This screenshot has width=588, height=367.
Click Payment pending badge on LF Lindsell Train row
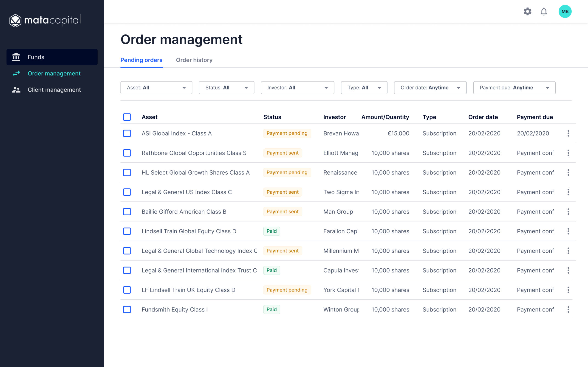[x=287, y=290]
